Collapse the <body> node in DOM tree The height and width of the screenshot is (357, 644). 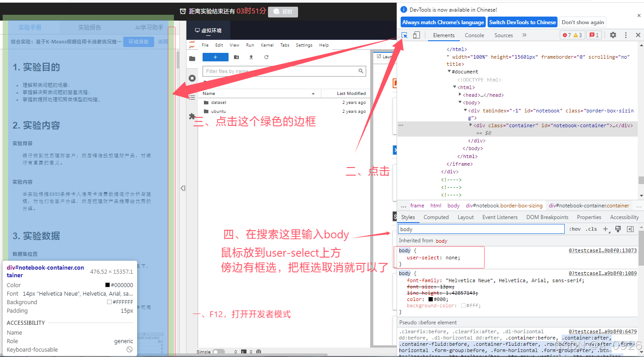click(460, 103)
